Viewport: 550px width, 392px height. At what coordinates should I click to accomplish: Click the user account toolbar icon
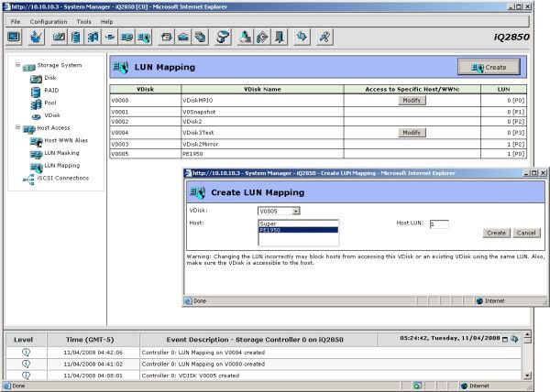point(245,37)
